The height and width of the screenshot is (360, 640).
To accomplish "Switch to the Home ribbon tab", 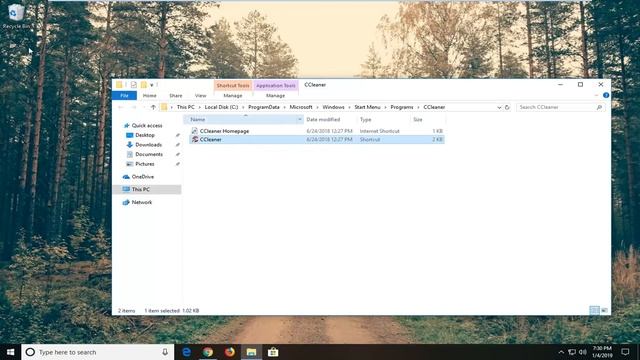I will pyautogui.click(x=149, y=96).
